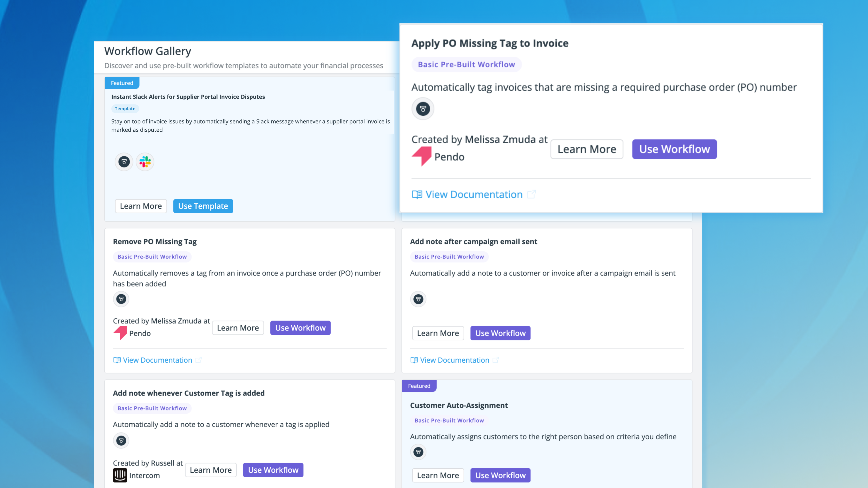The image size is (868, 488).
Task: Click the Add note whenever Customer Tag is added title
Action: [x=189, y=393]
